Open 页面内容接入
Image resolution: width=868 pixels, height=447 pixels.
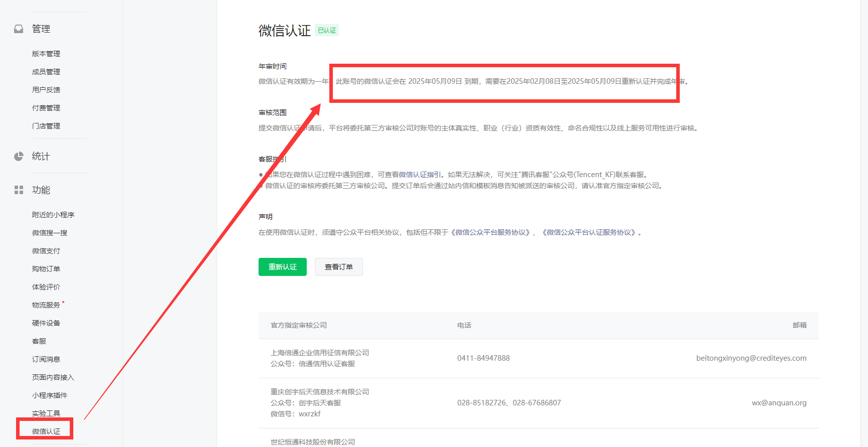click(53, 377)
